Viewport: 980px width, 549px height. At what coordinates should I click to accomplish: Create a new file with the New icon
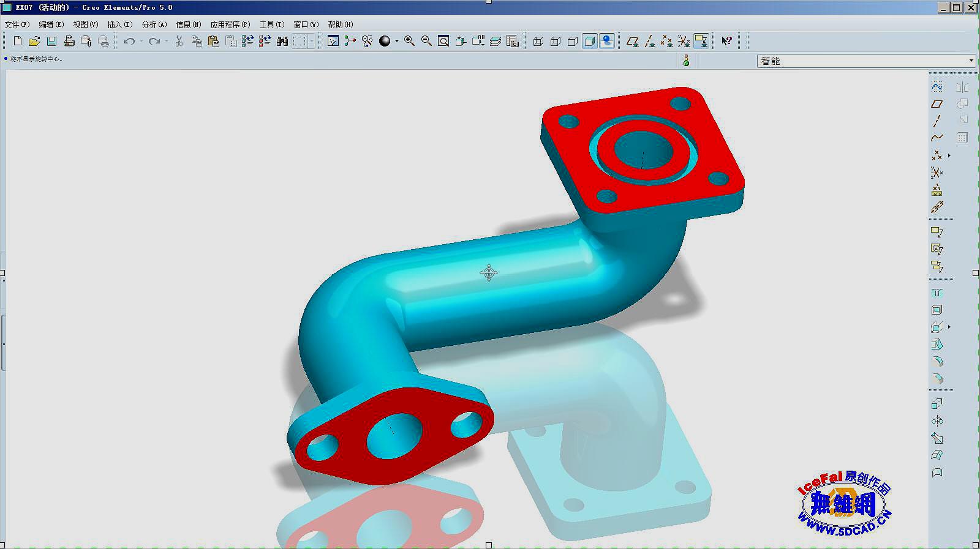coord(17,41)
